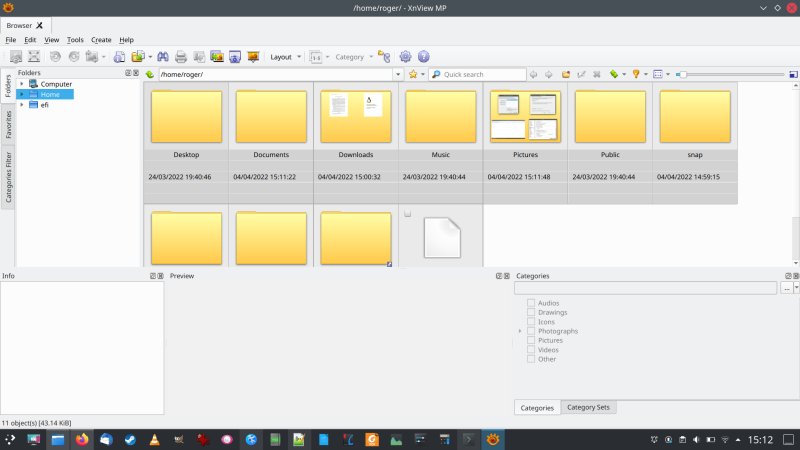Viewport: 800px width, 450px height.
Task: Adjust the thumbnail size slider
Action: [x=682, y=74]
